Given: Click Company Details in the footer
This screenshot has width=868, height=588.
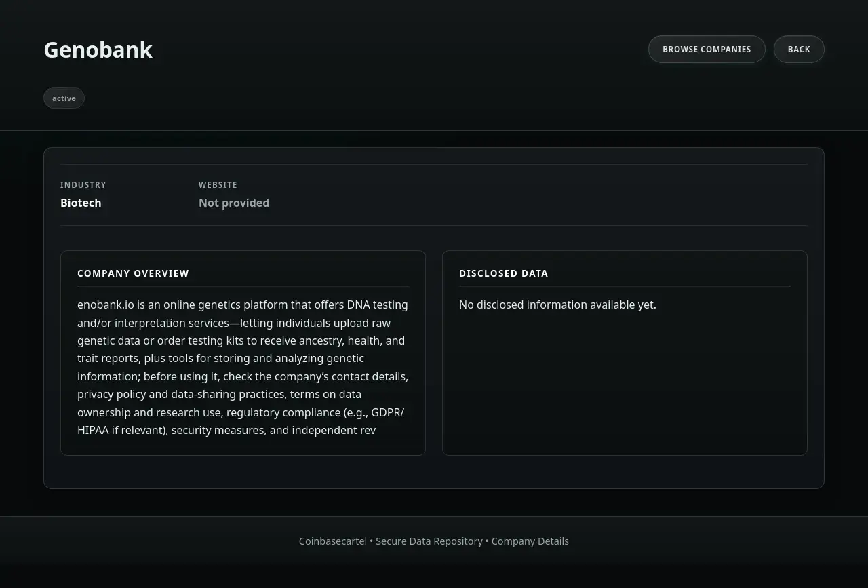Looking at the screenshot, I should coord(530,541).
